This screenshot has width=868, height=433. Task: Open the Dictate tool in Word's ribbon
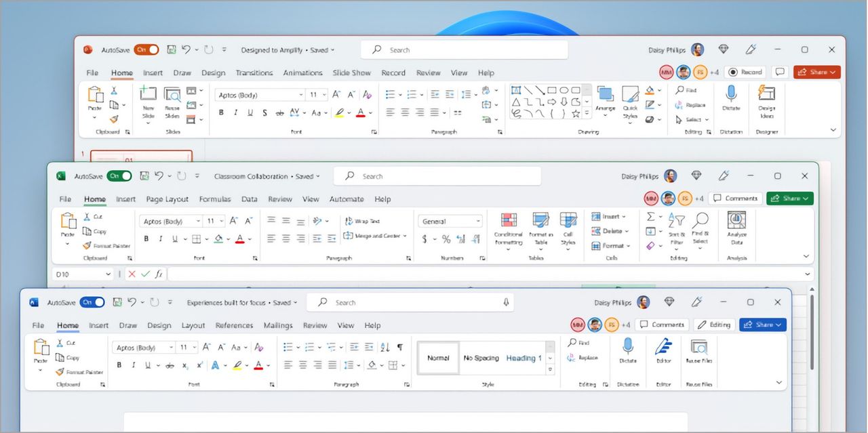coord(627,352)
